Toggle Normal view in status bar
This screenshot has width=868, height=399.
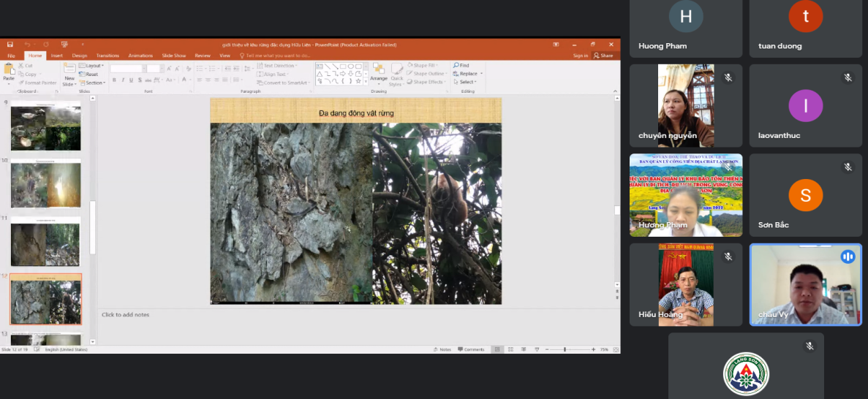tap(497, 349)
